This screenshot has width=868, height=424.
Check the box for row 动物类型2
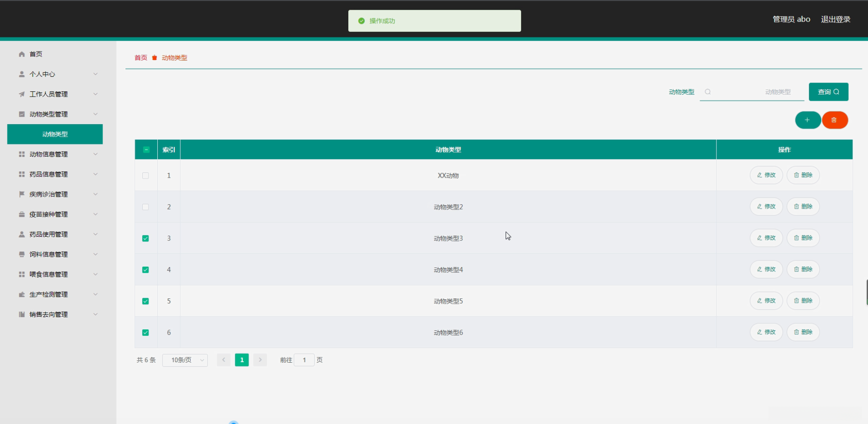(x=146, y=207)
